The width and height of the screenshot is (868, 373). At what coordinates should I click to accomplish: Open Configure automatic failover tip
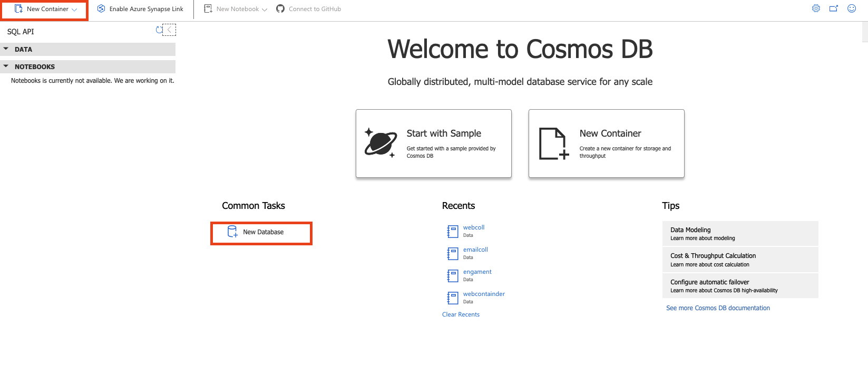pyautogui.click(x=740, y=285)
